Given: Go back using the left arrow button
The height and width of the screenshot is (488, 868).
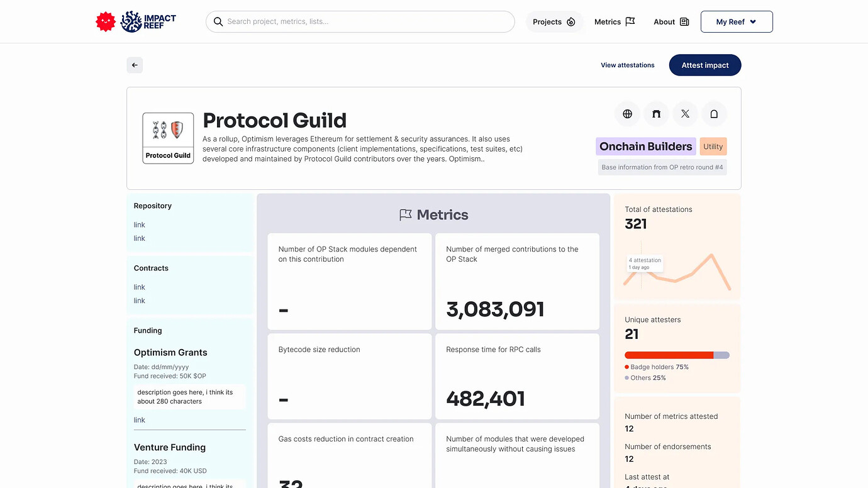Looking at the screenshot, I should coord(135,65).
